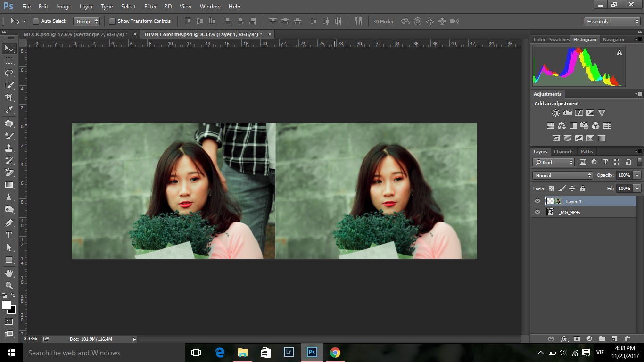
Task: Choose the Crop tool
Action: (x=9, y=98)
